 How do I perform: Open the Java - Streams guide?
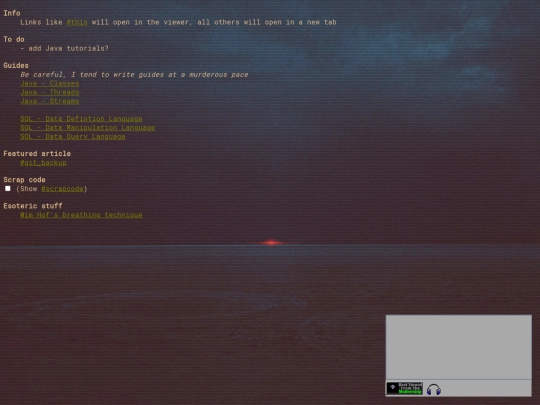point(50,101)
